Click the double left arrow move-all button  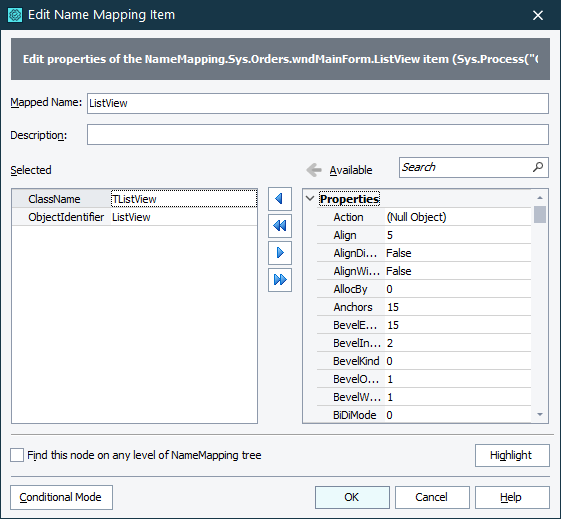click(x=280, y=226)
